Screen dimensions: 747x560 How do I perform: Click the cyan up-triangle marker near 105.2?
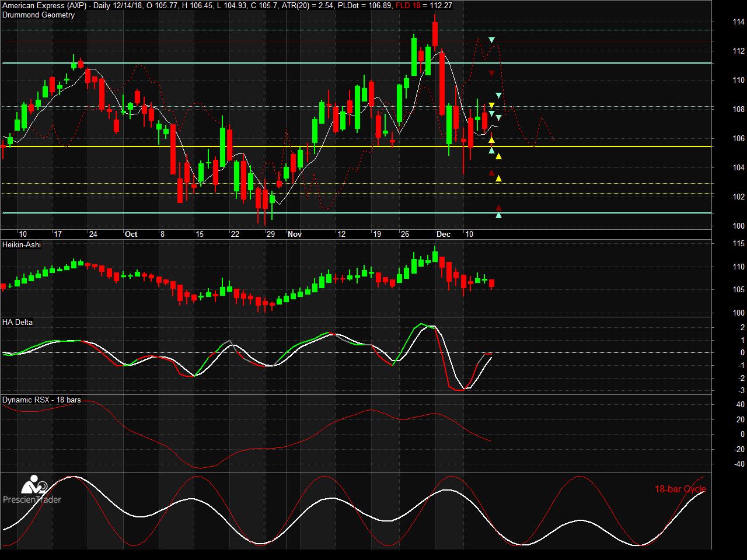click(491, 150)
